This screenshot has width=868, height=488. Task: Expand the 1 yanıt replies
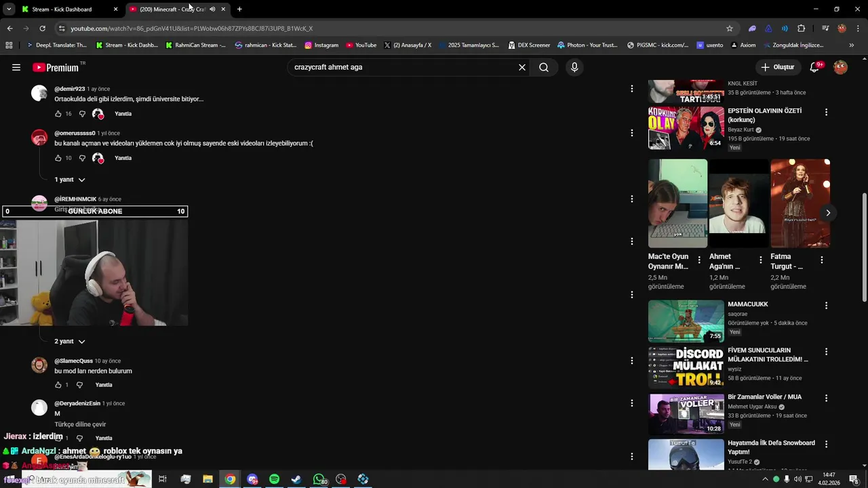click(x=70, y=180)
